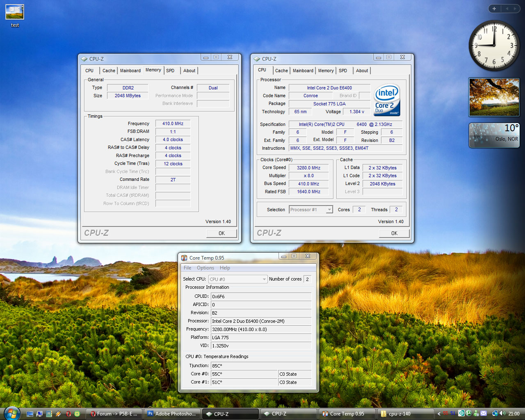Expand hidden system tray icons arrow
This screenshot has height=420, width=525.
click(439, 414)
